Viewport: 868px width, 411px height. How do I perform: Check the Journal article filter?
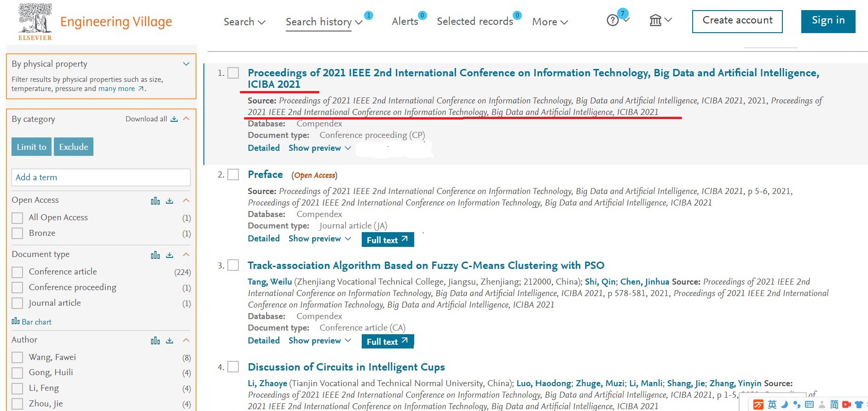pyautogui.click(x=17, y=303)
